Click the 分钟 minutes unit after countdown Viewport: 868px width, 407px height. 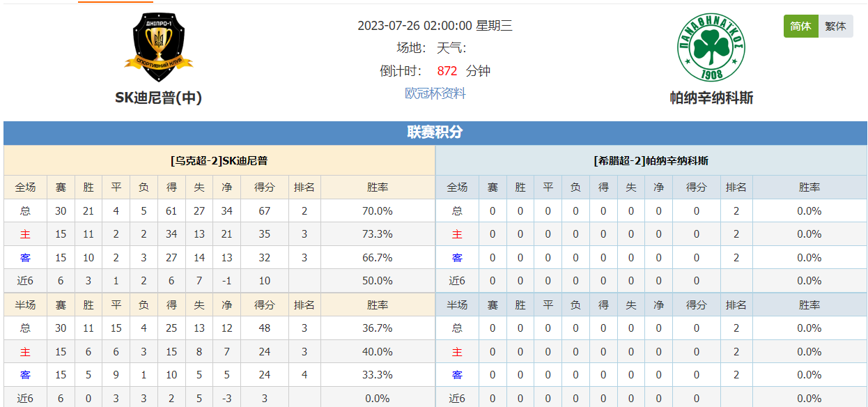tap(478, 71)
